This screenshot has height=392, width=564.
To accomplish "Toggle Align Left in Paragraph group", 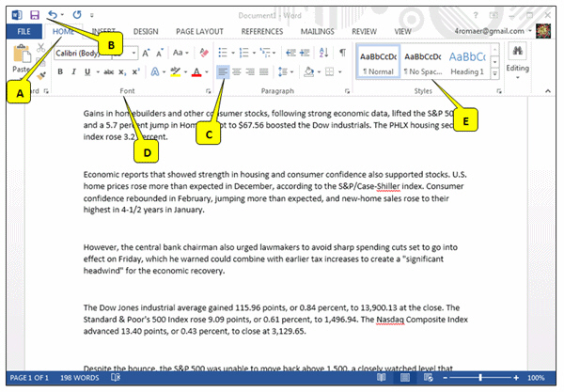I will coord(223,71).
